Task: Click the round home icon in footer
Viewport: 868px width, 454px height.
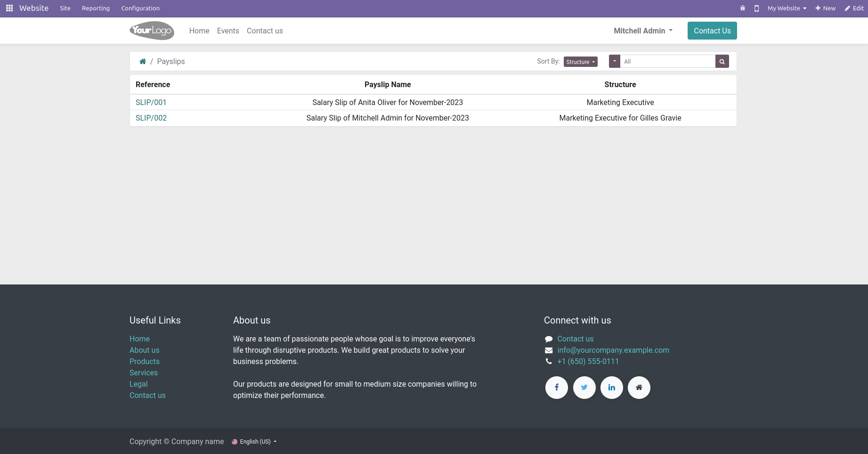Action: tap(639, 388)
